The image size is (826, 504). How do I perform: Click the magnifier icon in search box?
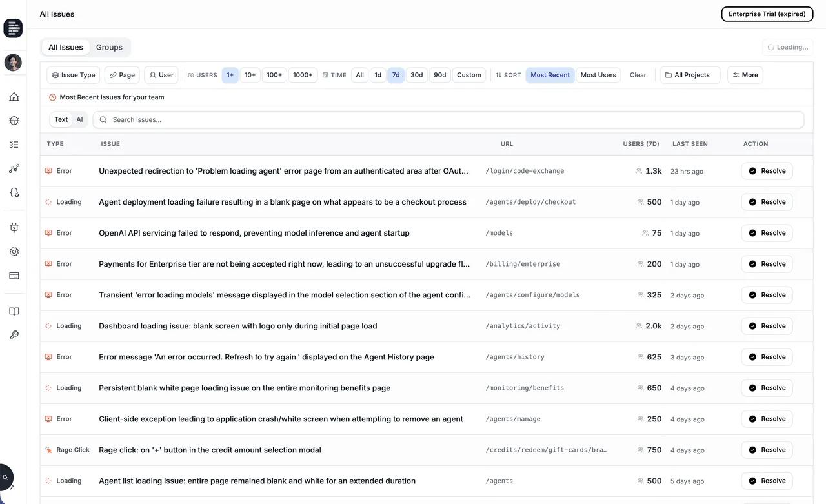click(103, 119)
